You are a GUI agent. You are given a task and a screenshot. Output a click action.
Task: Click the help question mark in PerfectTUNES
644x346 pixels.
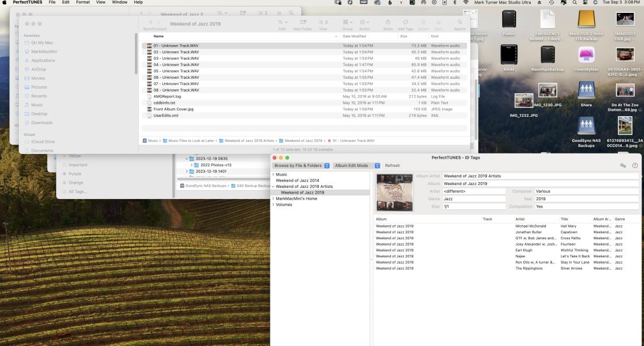(x=635, y=165)
